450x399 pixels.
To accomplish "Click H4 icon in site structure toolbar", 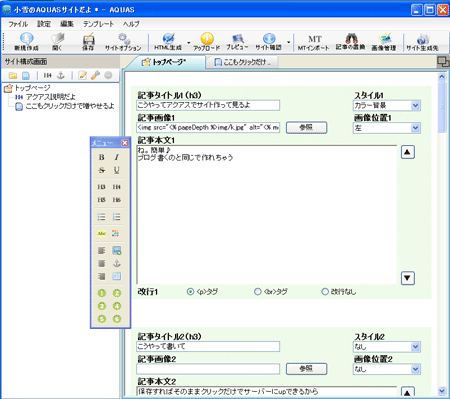I will click(x=47, y=76).
